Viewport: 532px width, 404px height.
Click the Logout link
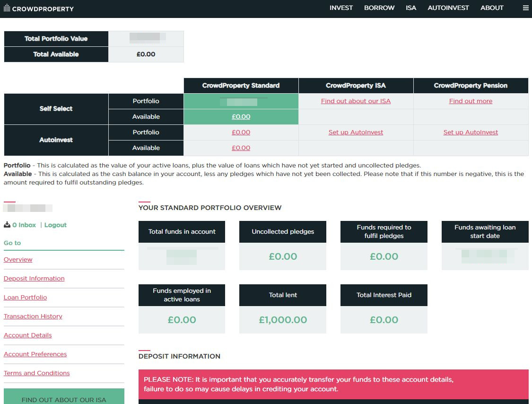point(55,225)
